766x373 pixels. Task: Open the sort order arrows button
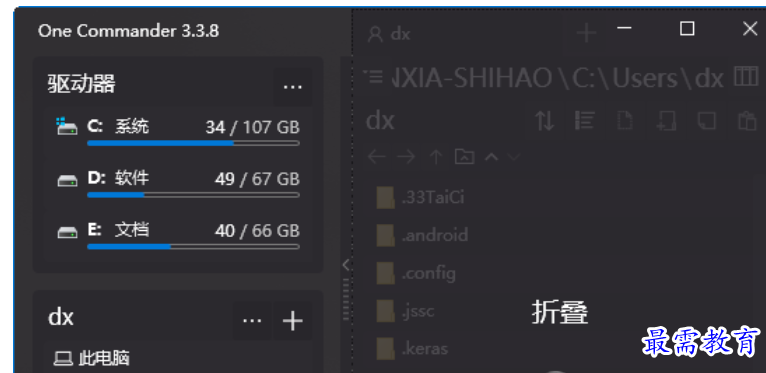pyautogui.click(x=545, y=120)
